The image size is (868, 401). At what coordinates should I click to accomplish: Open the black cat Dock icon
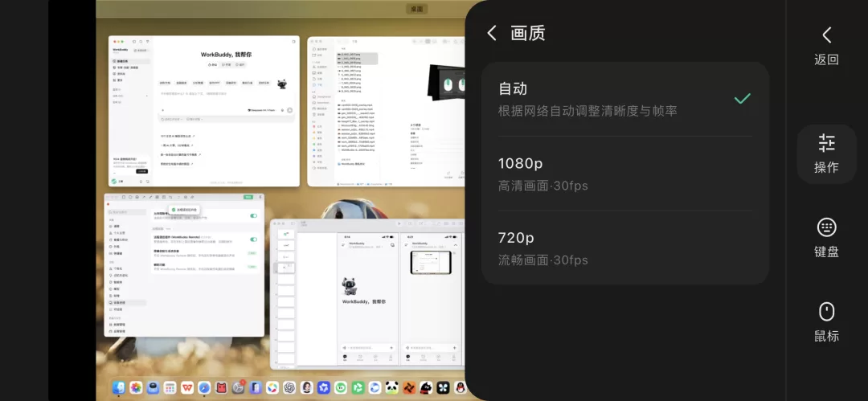426,387
